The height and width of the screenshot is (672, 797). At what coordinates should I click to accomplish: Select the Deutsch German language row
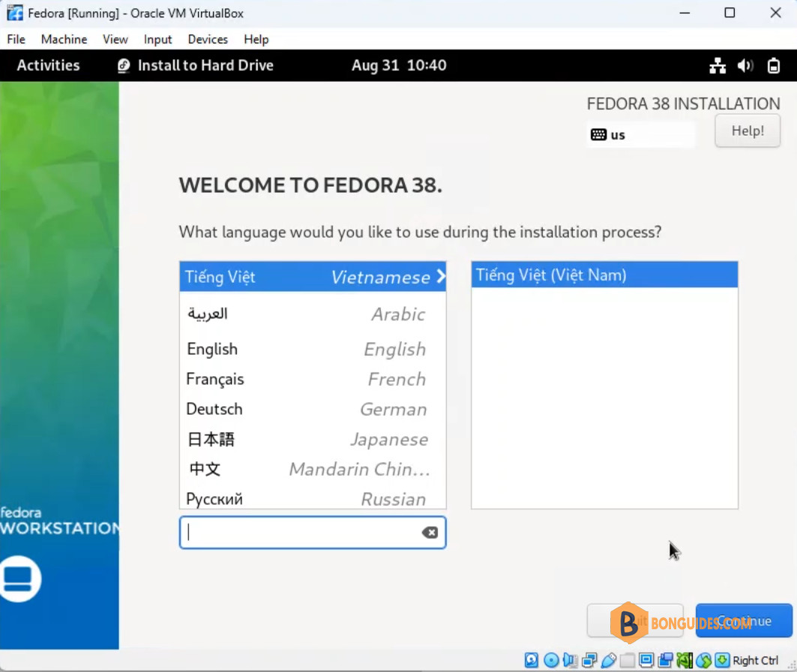313,409
